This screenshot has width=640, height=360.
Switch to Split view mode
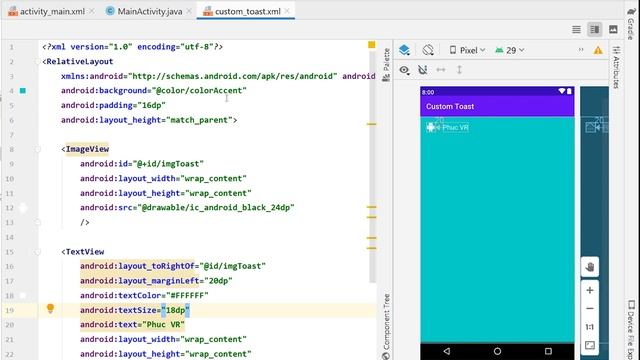[595, 29]
